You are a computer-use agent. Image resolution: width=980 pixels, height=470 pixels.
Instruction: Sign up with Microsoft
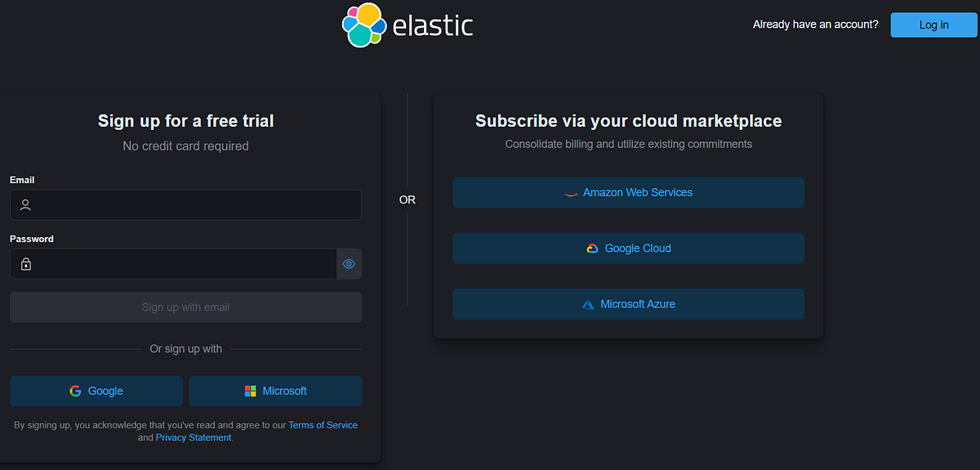(x=275, y=391)
